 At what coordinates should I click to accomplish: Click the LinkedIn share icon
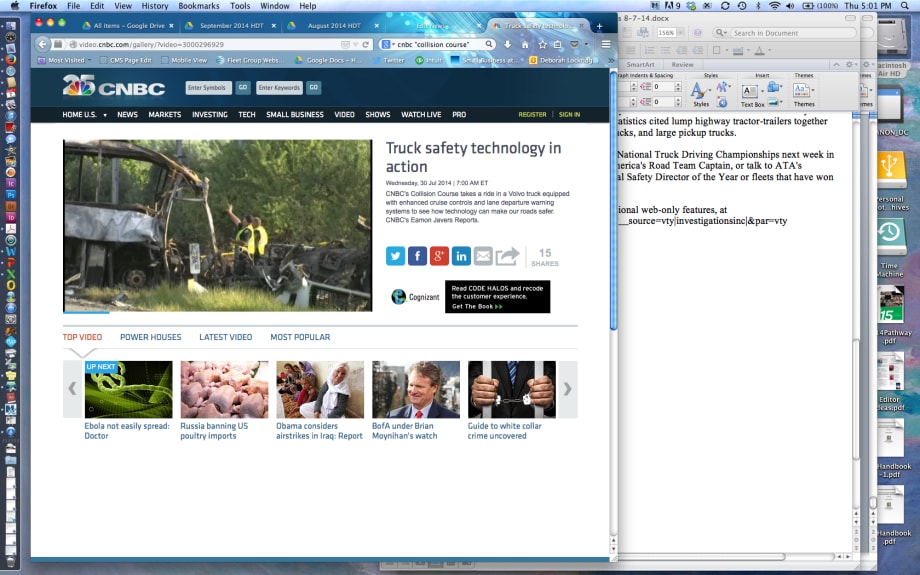(461, 256)
